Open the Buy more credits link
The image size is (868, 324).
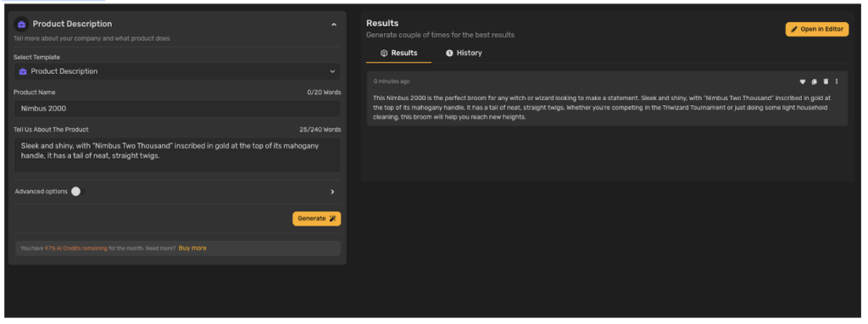tap(192, 249)
